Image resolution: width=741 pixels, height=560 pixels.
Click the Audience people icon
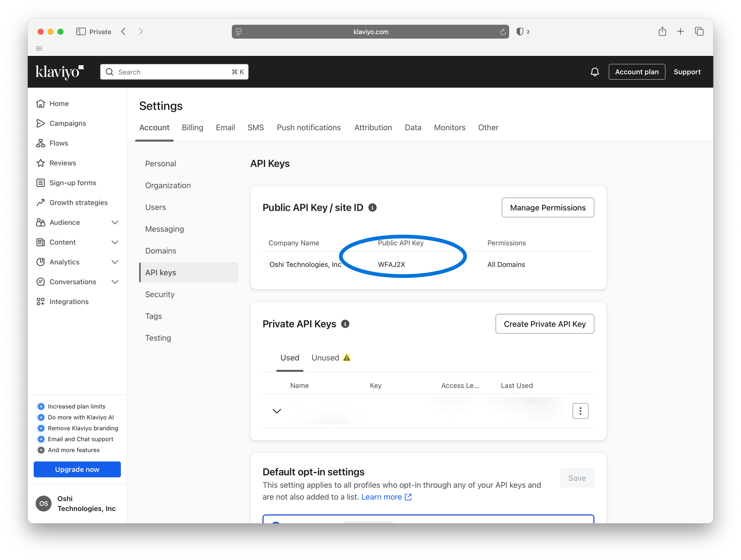[41, 222]
